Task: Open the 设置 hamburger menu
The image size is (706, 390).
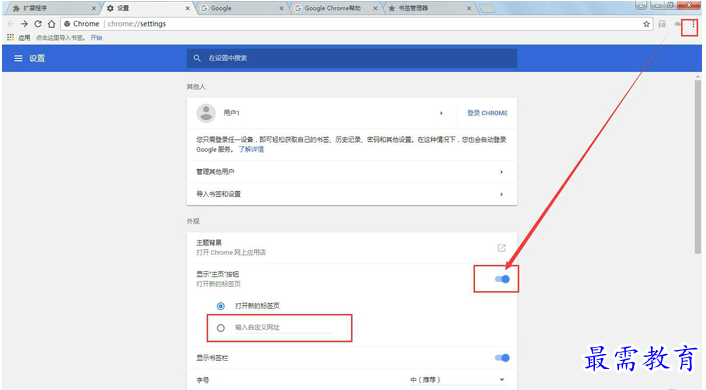Action: (18, 58)
